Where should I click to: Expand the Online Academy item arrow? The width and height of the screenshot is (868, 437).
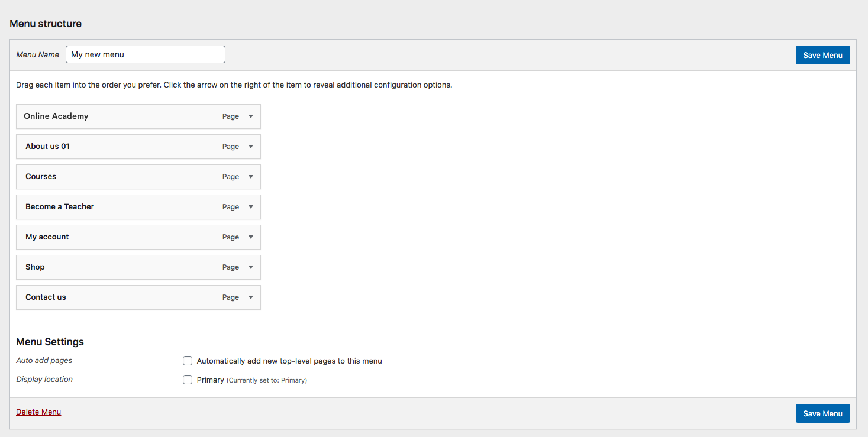(x=251, y=116)
